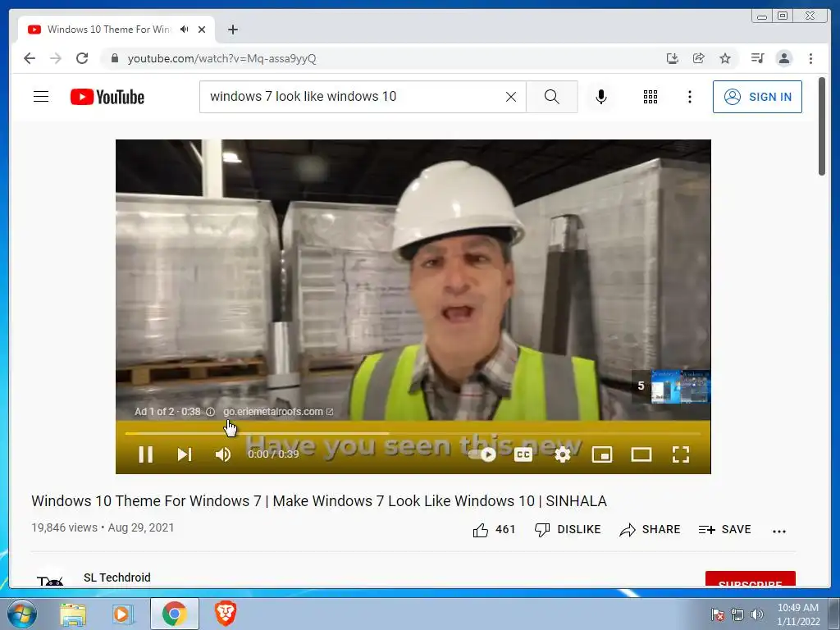Enter fullscreen mode in the player

pos(680,454)
